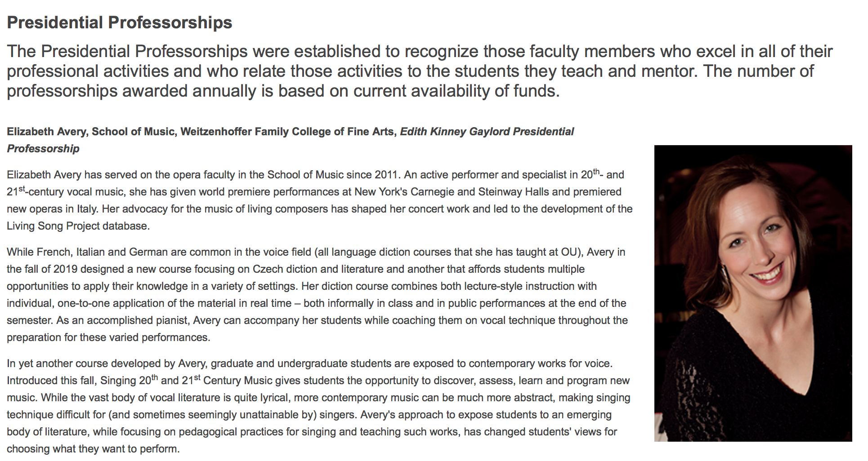Image resolution: width=868 pixels, height=461 pixels.
Task: Click the italic "Edith Kinney Gaylord Presidential" title
Action: [x=487, y=132]
